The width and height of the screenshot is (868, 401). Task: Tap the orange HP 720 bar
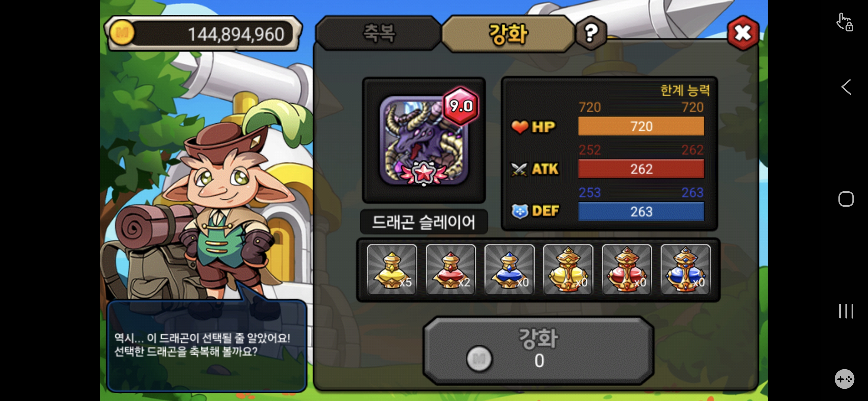click(x=641, y=126)
